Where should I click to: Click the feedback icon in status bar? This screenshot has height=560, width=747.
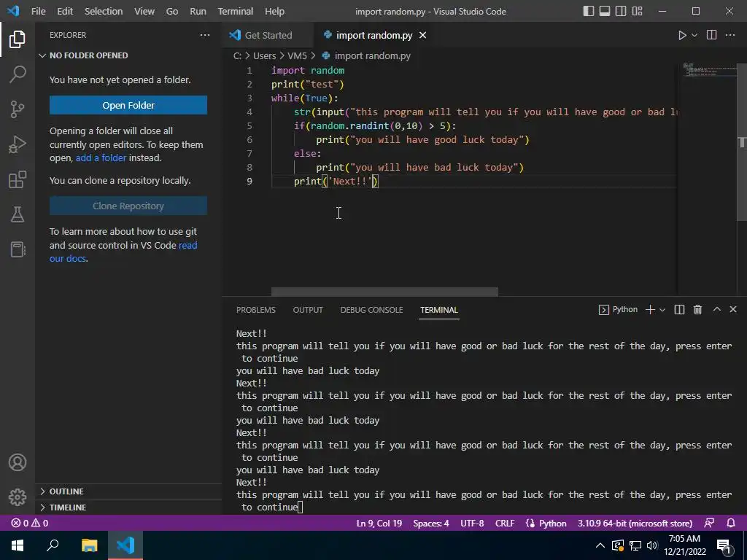[709, 523]
